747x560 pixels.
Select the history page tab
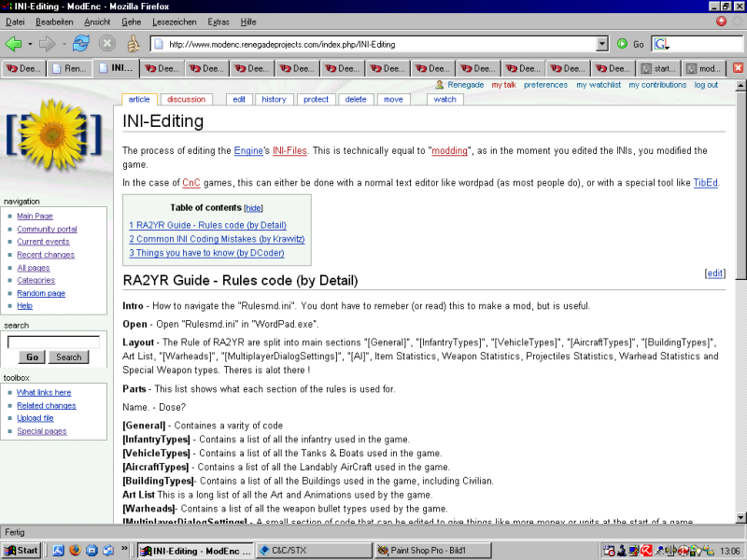pyautogui.click(x=274, y=99)
